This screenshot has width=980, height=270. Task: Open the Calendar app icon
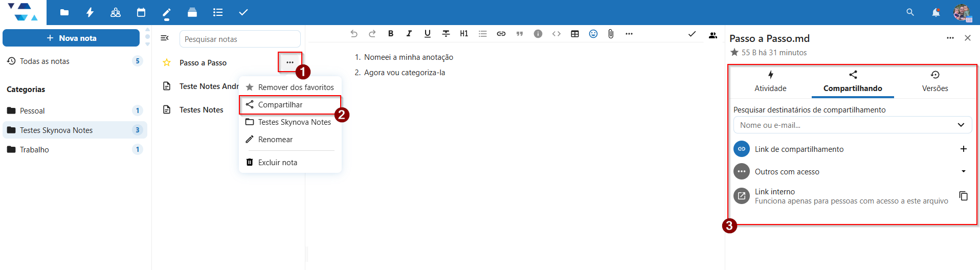click(141, 12)
